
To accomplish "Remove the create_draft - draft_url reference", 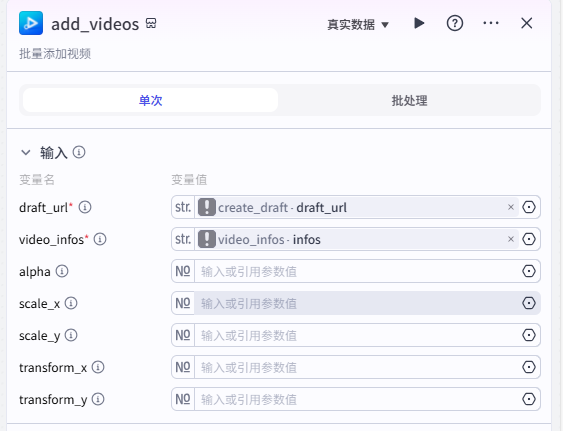I will click(511, 207).
